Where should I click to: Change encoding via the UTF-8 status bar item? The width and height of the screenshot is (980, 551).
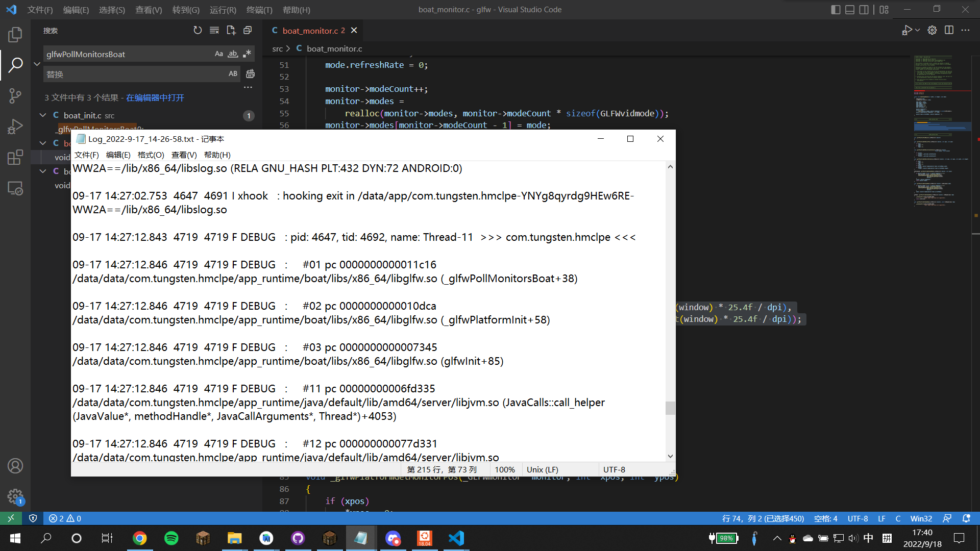[x=857, y=518]
